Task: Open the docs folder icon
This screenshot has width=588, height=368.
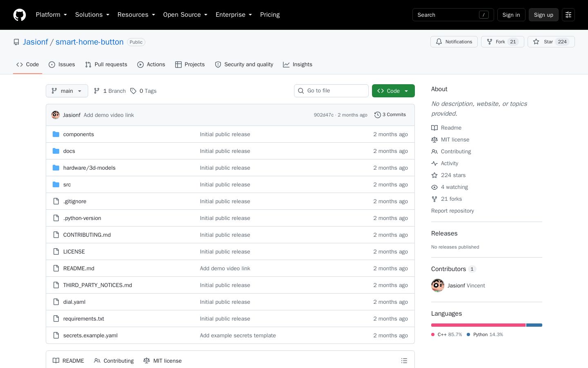Action: 56,151
